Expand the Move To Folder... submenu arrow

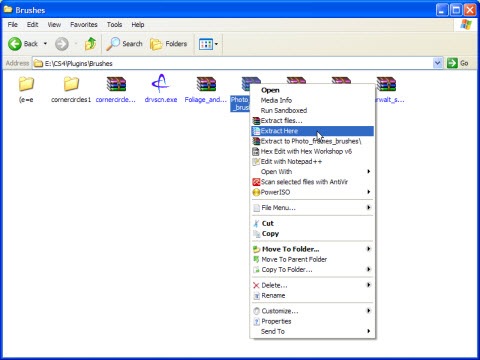pos(369,249)
